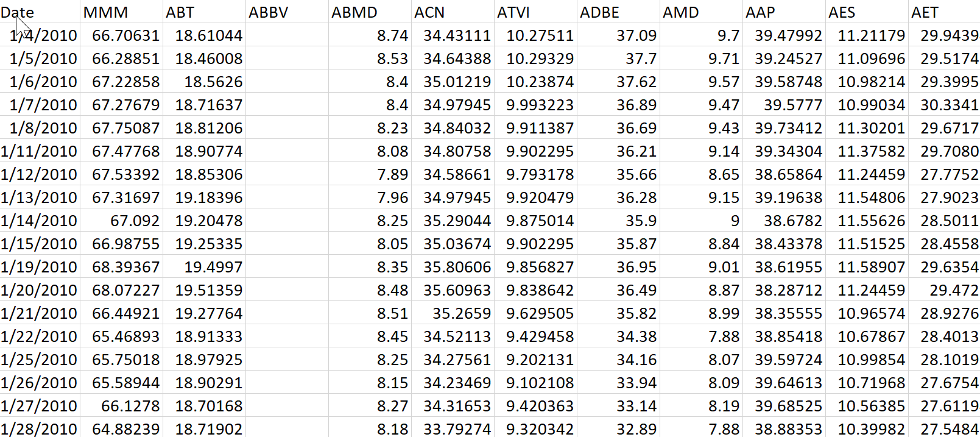980x437 pixels.
Task: Click the ABMD value 8.51
Action: (370, 313)
